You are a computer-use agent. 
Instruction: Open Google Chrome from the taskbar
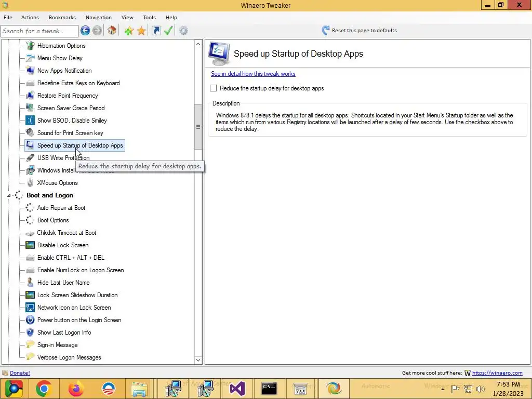[x=44, y=389]
